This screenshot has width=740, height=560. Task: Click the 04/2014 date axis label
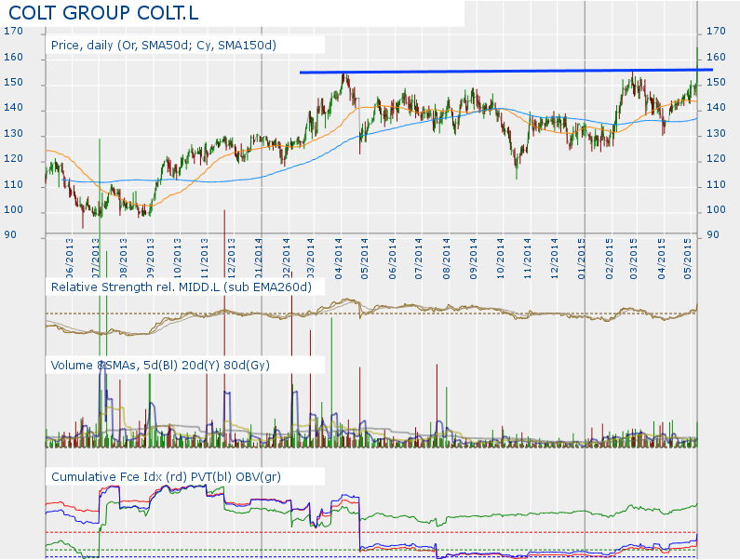pyautogui.click(x=338, y=259)
